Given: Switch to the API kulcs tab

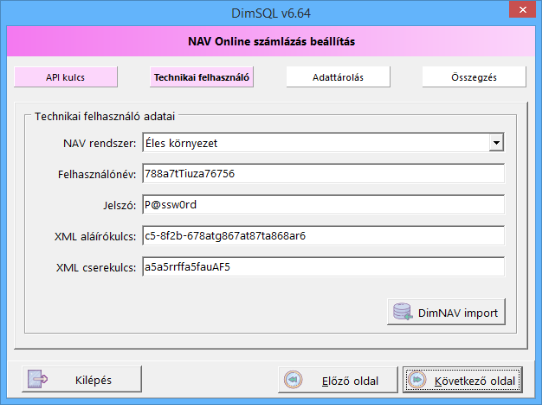Looking at the screenshot, I should tap(66, 77).
